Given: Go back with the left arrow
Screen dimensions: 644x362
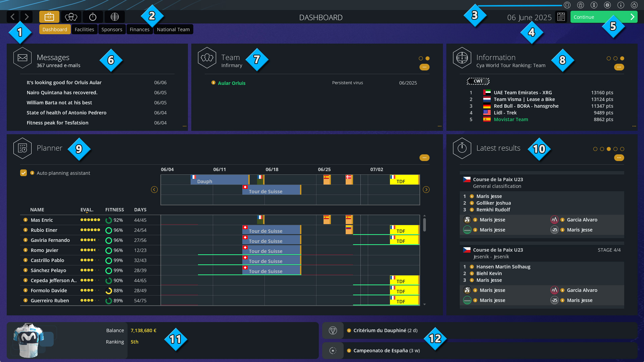Looking at the screenshot, I should point(13,17).
